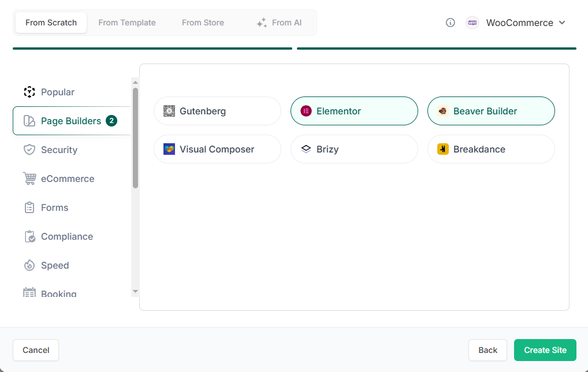Select the Visual Composer option
The height and width of the screenshot is (372, 588).
coord(217,149)
